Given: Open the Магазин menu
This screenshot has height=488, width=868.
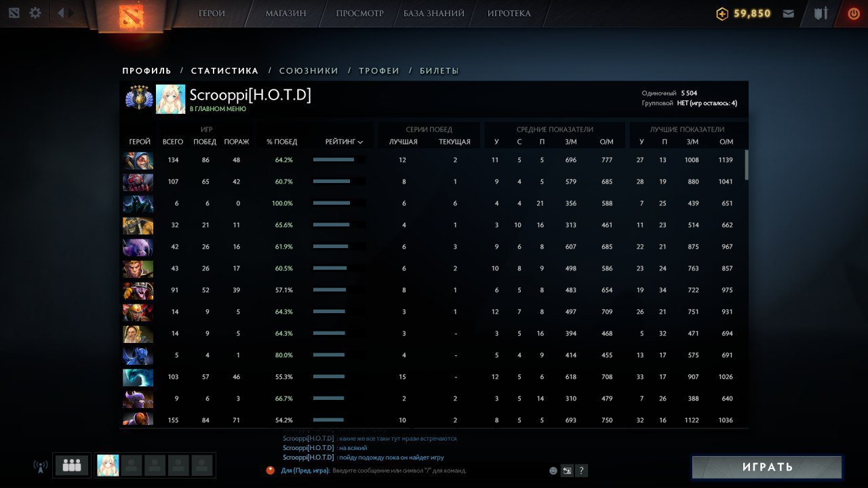Looking at the screenshot, I should 285,14.
